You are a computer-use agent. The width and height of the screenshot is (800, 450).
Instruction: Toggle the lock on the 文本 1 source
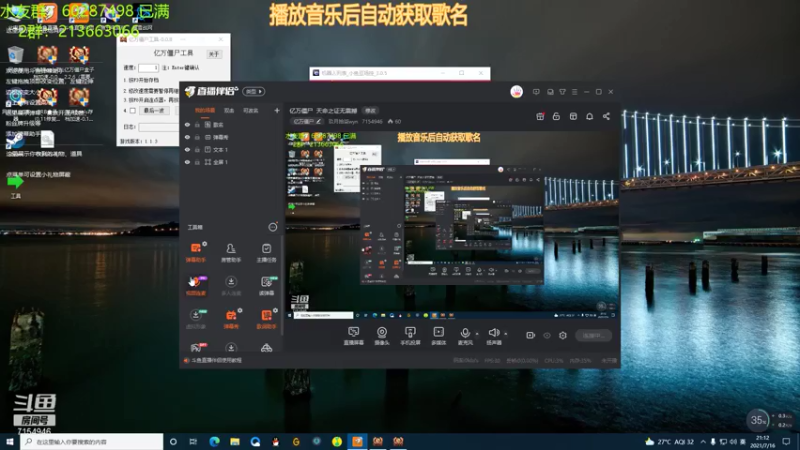click(197, 149)
